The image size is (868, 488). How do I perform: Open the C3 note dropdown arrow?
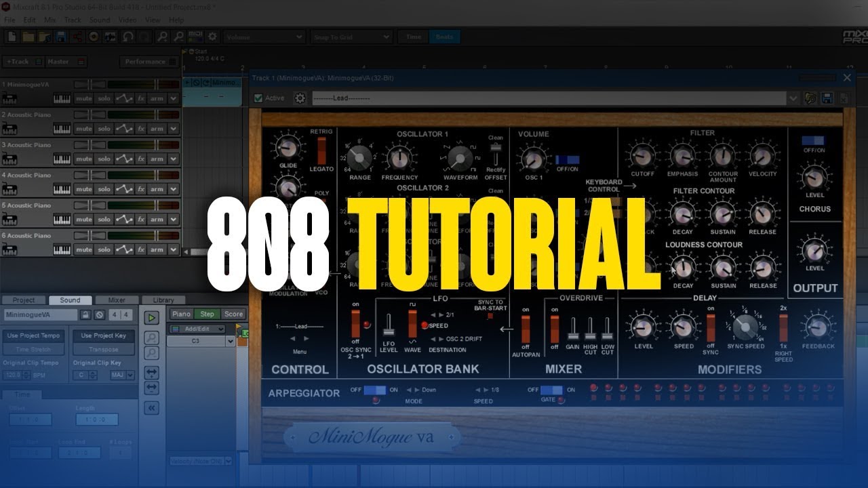pyautogui.click(x=231, y=341)
